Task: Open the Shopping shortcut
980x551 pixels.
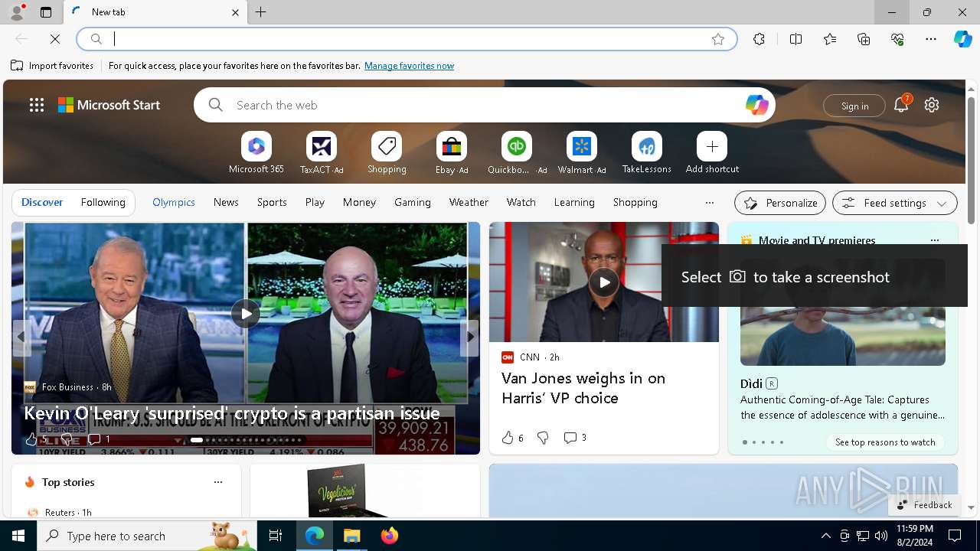Action: point(387,153)
